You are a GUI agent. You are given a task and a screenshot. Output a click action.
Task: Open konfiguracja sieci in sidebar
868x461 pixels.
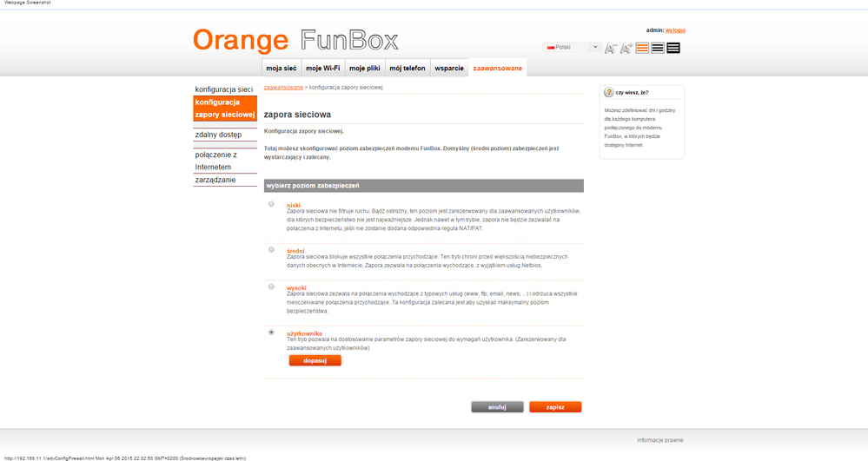[x=225, y=89]
